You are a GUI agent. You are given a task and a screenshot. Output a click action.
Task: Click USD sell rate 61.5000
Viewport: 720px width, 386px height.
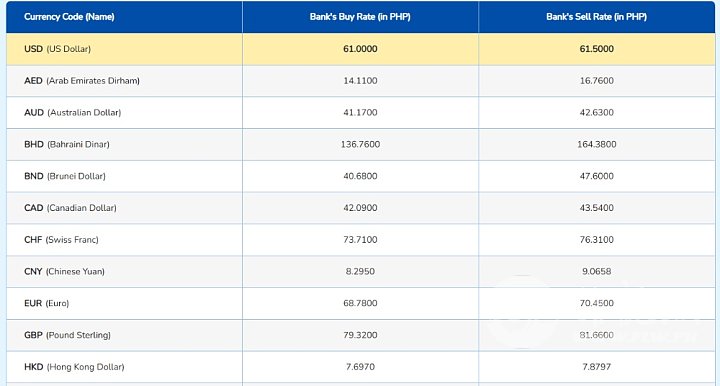coord(596,49)
